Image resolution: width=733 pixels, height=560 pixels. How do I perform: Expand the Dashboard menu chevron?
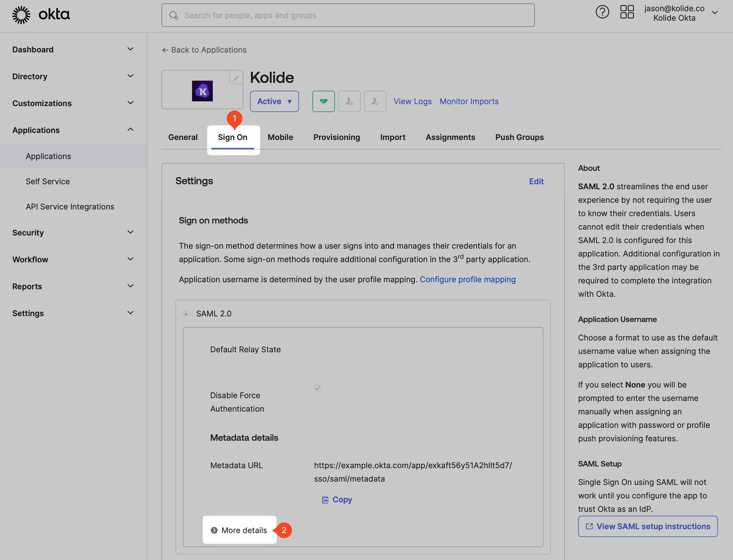[x=130, y=49]
